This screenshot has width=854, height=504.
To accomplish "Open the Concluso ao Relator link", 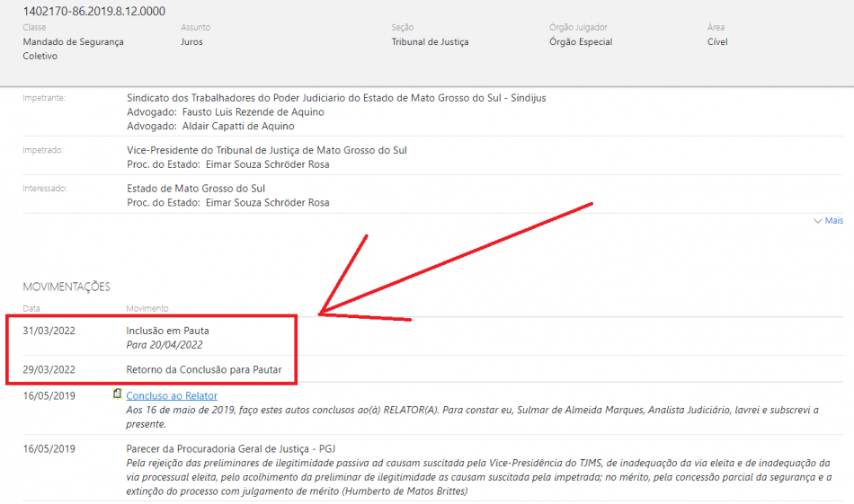I will coord(172,395).
